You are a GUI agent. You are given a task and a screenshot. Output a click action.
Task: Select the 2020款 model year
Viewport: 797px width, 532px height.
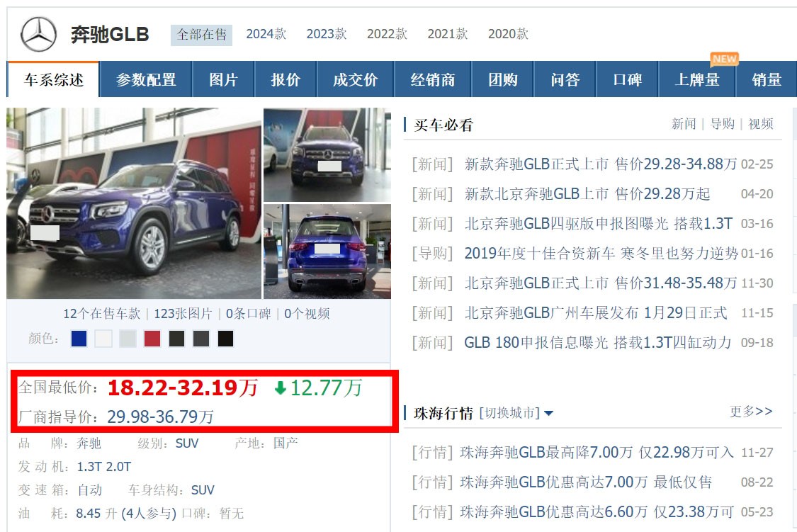(x=508, y=34)
